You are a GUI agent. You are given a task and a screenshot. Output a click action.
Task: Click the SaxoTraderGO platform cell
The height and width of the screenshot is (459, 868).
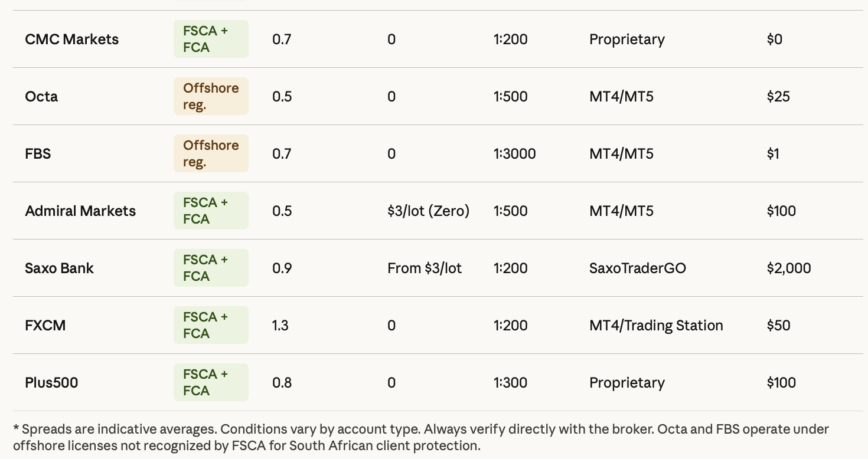click(x=638, y=268)
